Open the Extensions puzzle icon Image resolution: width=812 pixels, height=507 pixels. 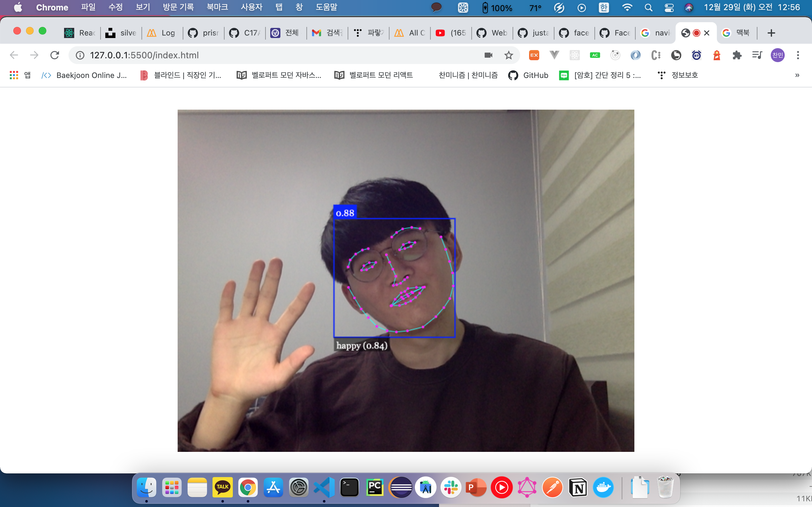click(x=737, y=55)
